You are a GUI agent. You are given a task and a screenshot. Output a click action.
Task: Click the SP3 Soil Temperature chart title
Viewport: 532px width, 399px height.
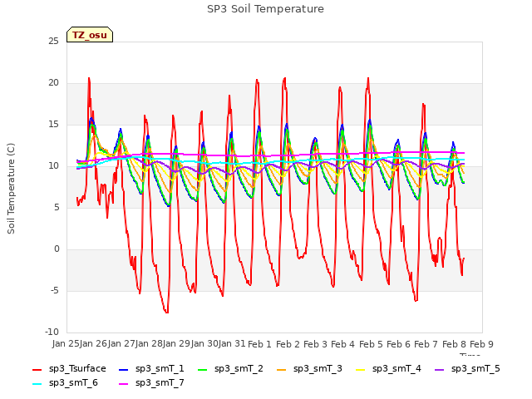[265, 9]
